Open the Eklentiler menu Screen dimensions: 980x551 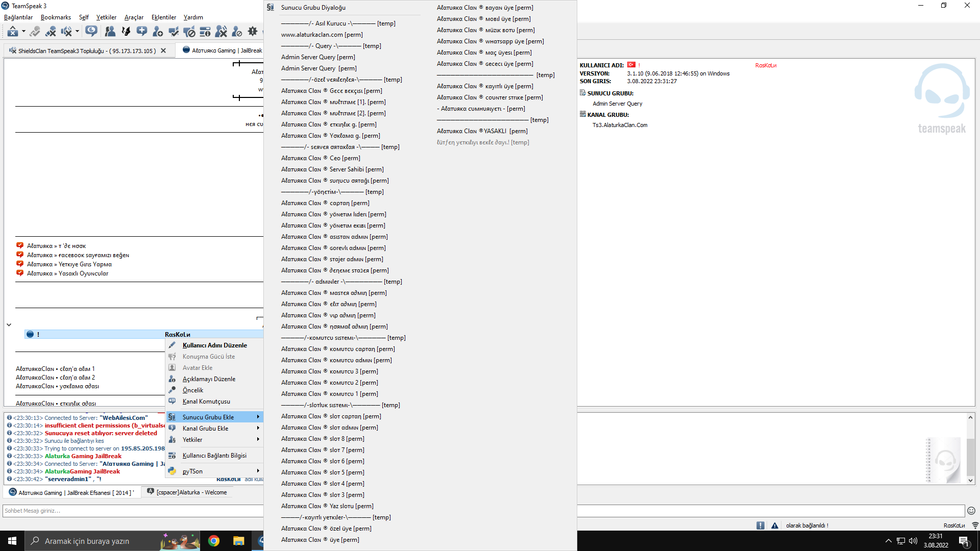pyautogui.click(x=164, y=17)
